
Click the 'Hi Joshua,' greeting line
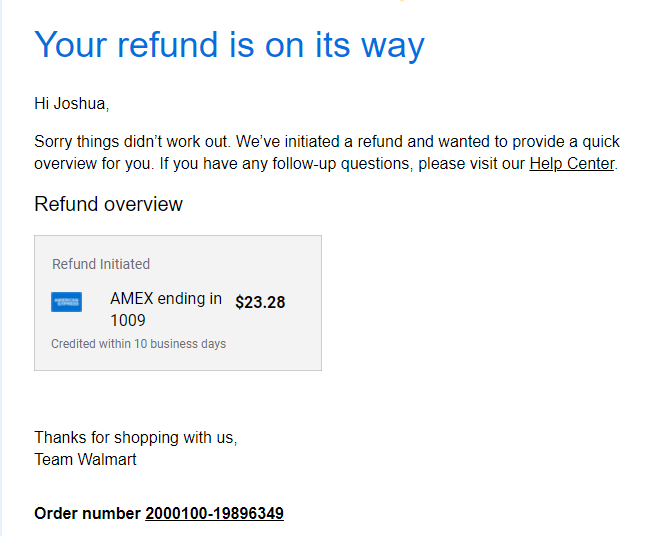tap(72, 104)
